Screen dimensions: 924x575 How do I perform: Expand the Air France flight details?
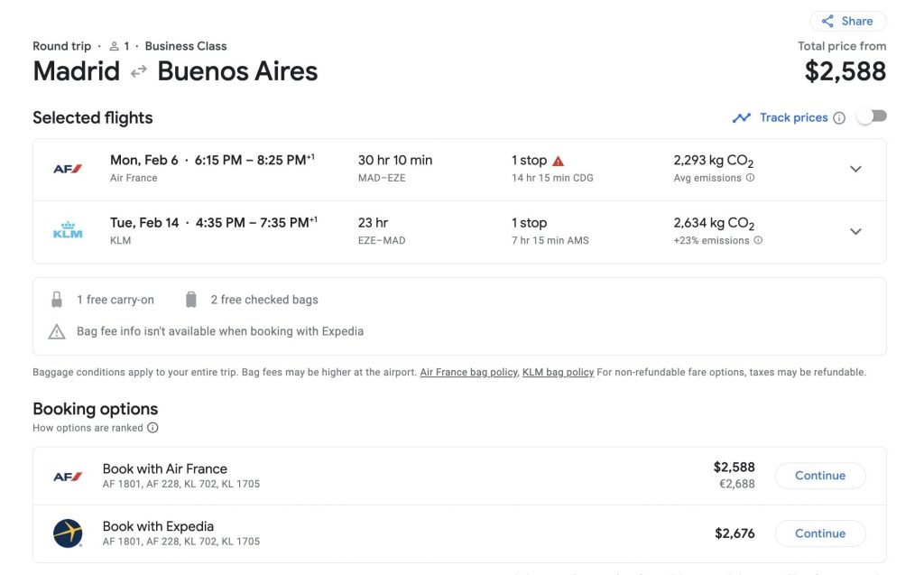tap(855, 170)
